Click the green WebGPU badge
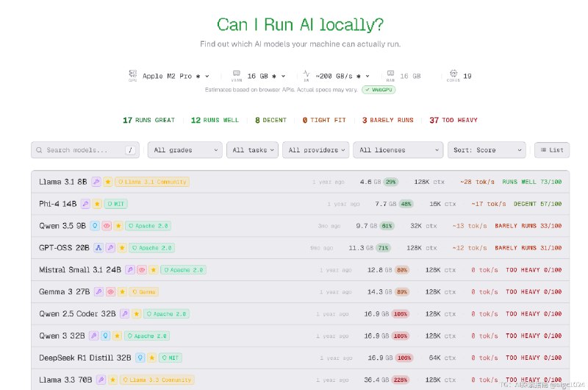The image size is (588, 390). point(379,90)
